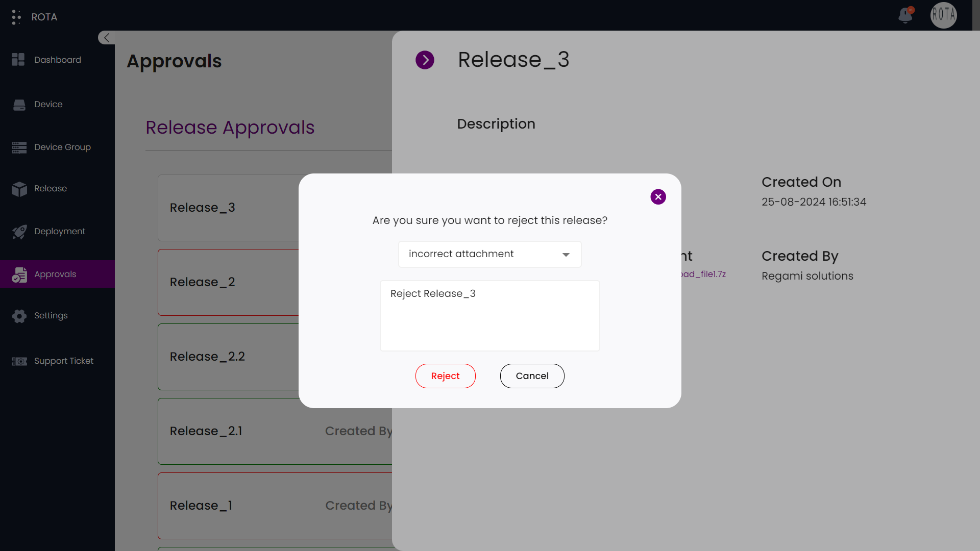
Task: Click the Release_3 expander arrow
Action: coord(425,60)
